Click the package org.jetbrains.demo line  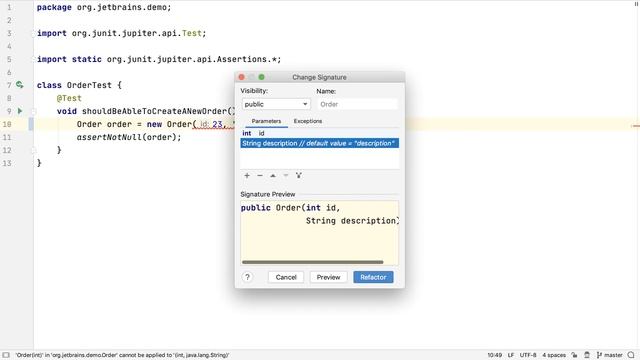(104, 7)
